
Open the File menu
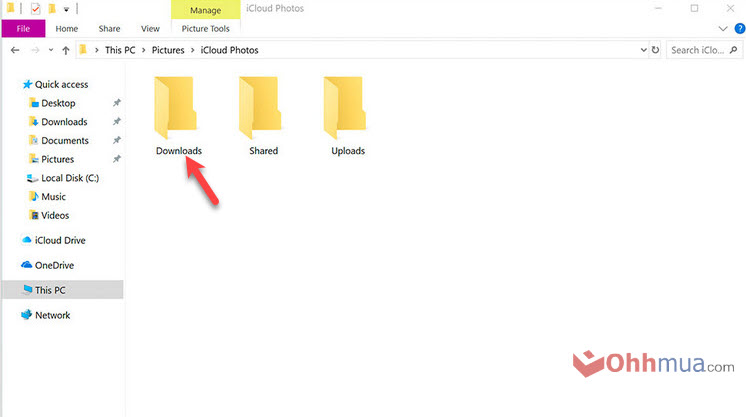click(x=23, y=29)
